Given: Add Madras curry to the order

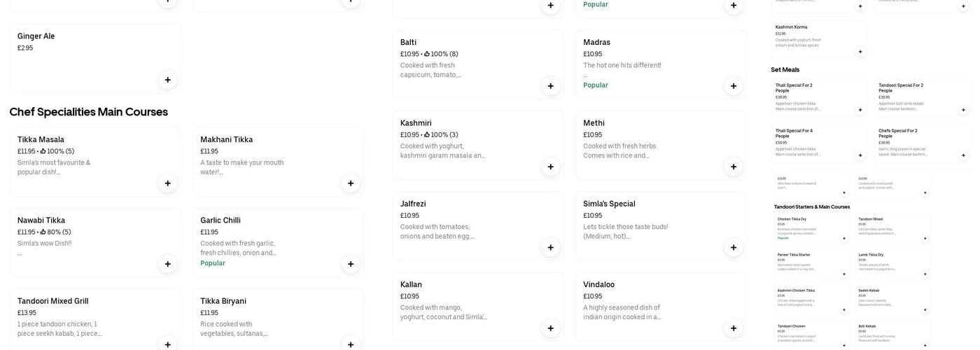Looking at the screenshot, I should (x=734, y=86).
